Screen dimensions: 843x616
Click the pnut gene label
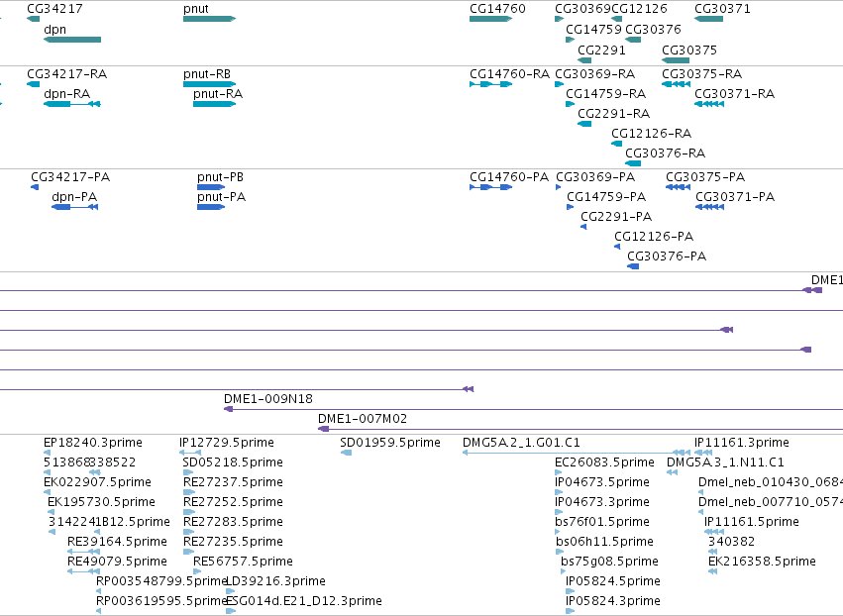click(196, 9)
